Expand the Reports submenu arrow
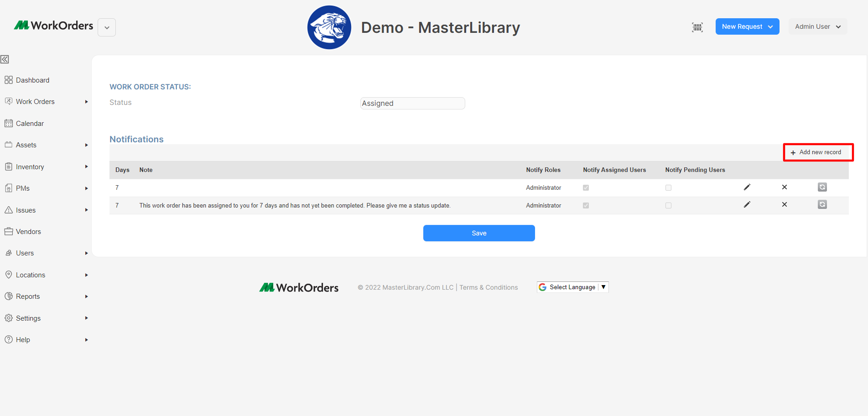This screenshot has height=416, width=868. point(86,296)
